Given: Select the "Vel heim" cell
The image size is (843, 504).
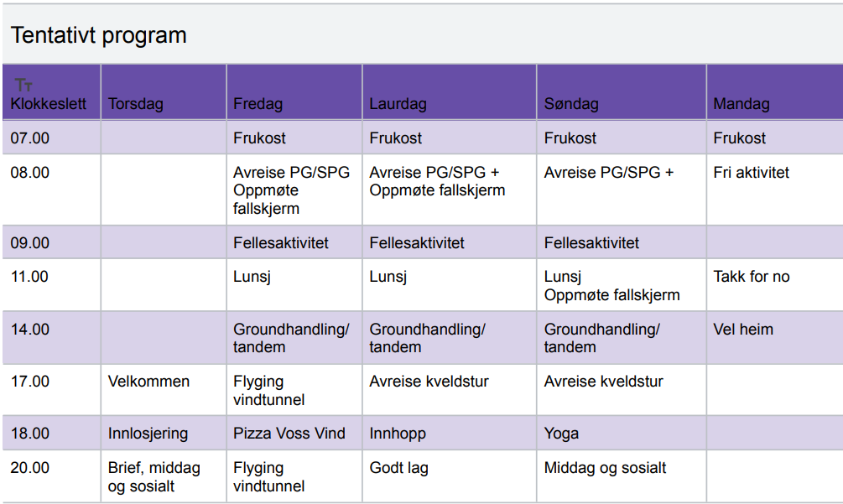Looking at the screenshot, I should point(743,330).
